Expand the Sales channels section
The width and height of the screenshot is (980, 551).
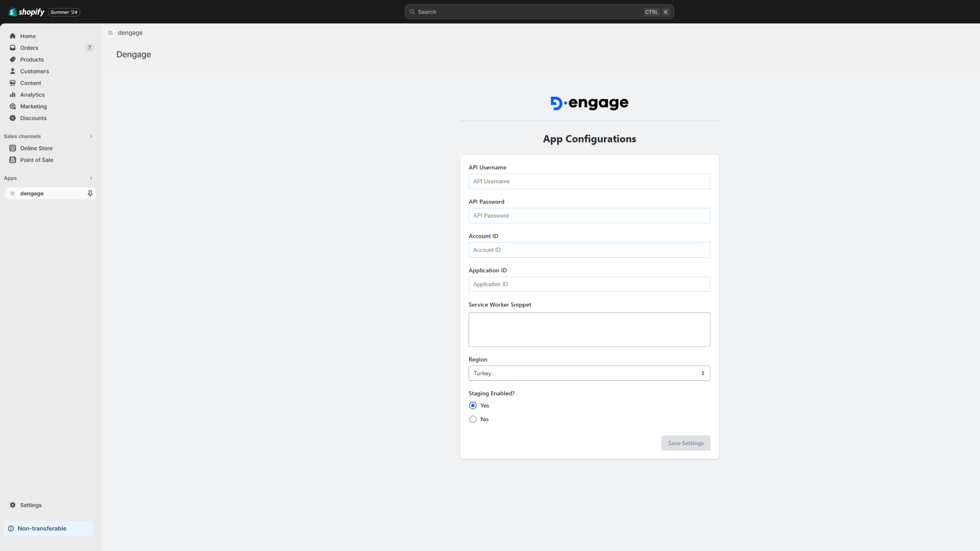pyautogui.click(x=91, y=136)
